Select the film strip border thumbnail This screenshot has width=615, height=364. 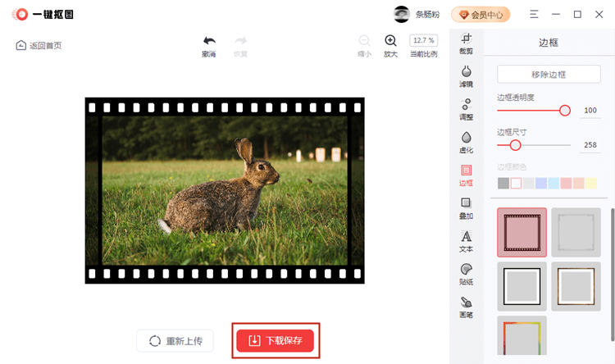click(x=522, y=233)
